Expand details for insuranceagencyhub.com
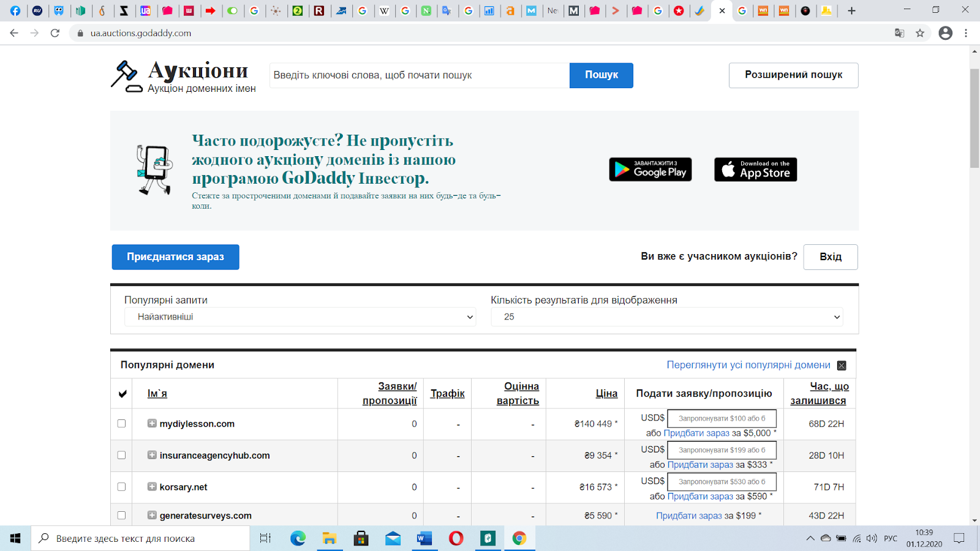980x551 pixels. point(152,455)
